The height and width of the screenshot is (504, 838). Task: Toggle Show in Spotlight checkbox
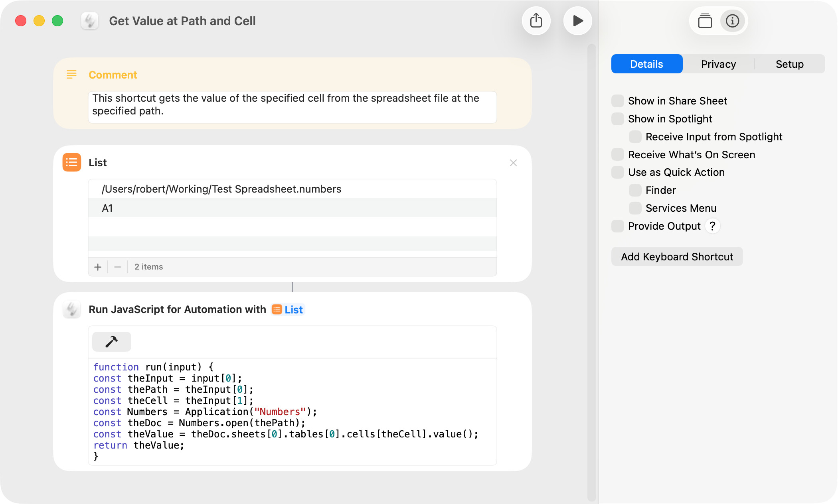pyautogui.click(x=618, y=119)
